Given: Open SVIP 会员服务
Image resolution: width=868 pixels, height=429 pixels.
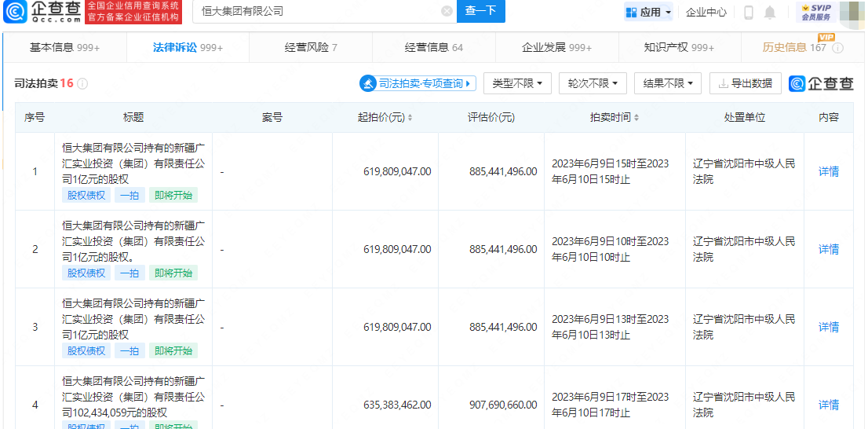Looking at the screenshot, I should tap(816, 13).
